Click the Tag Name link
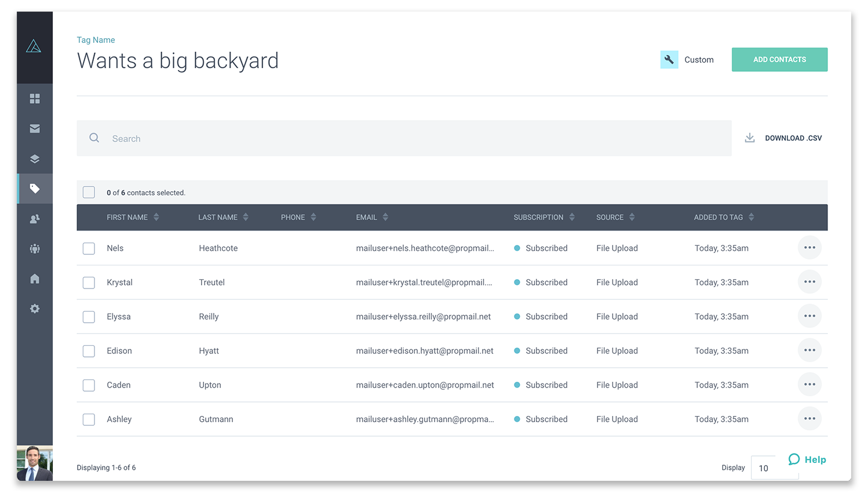This screenshot has width=868, height=493. [96, 40]
